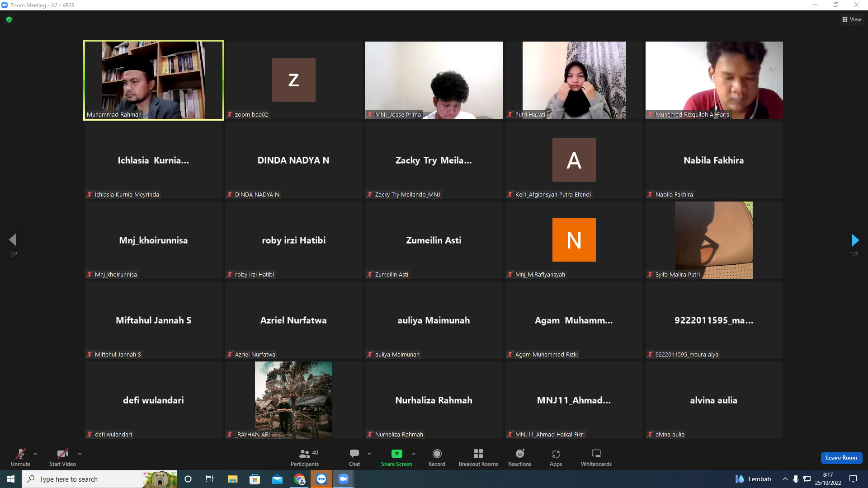Viewport: 868px width, 488px height.
Task: Select Putri Hayati's video tile
Action: coord(574,80)
